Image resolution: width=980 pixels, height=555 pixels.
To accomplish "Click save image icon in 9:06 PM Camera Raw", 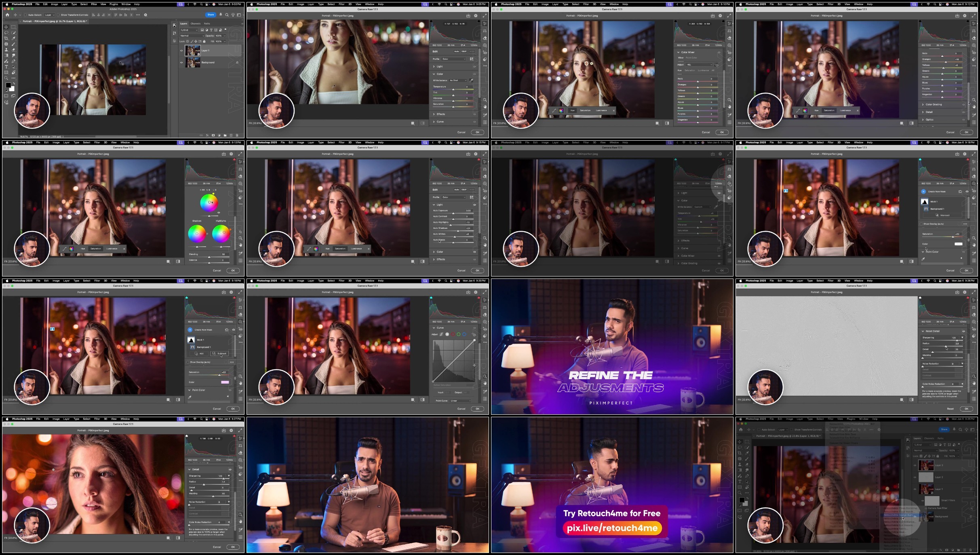I will tap(468, 16).
